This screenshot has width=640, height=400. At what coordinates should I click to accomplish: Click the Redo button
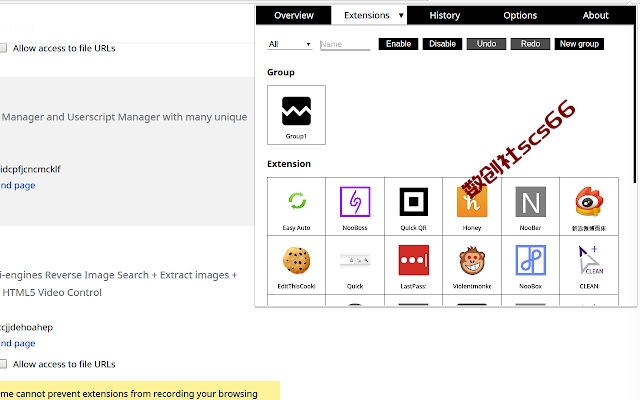[x=530, y=44]
